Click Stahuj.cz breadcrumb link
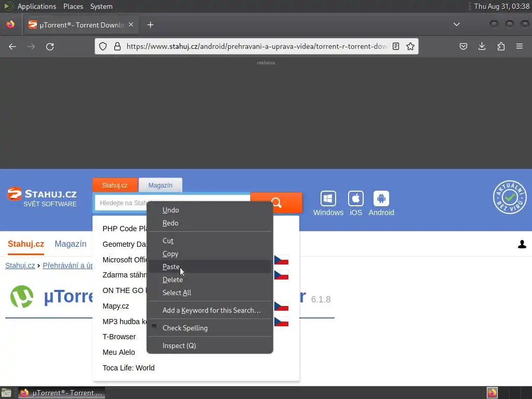 tap(20, 265)
